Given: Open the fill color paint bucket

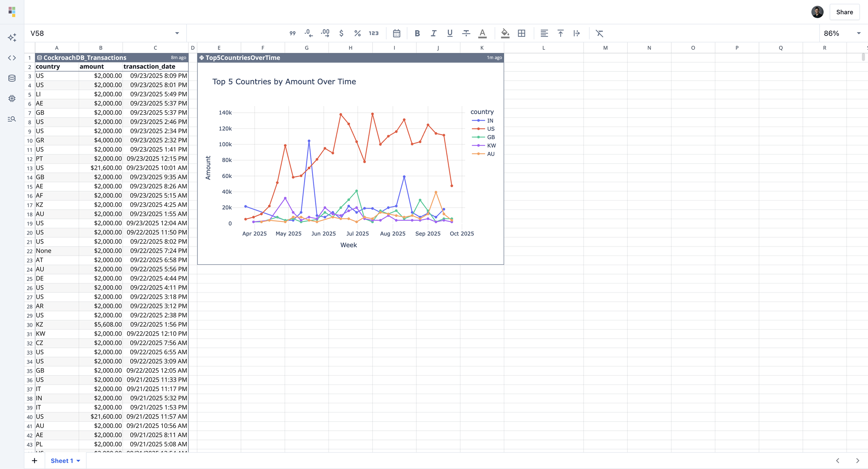Looking at the screenshot, I should [x=505, y=33].
